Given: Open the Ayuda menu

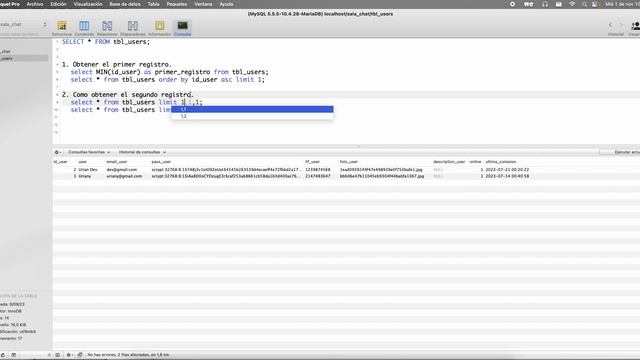Looking at the screenshot, I should point(226,4).
